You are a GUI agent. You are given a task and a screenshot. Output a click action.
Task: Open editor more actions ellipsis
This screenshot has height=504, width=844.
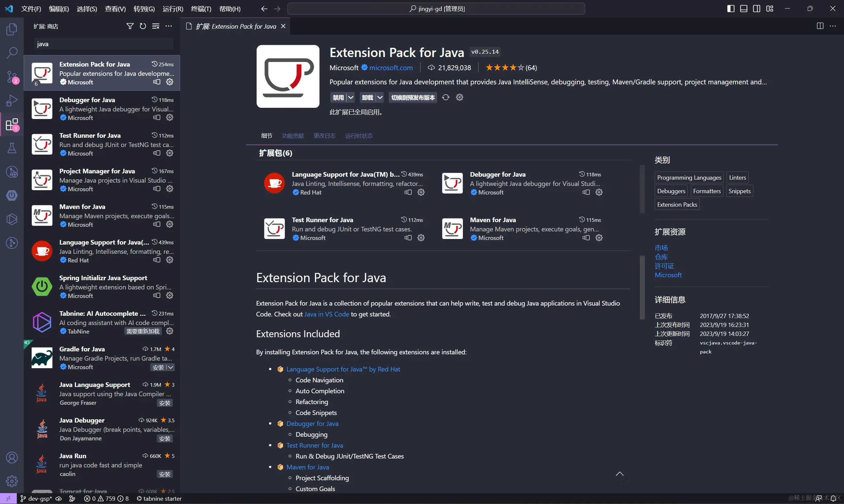tap(833, 26)
